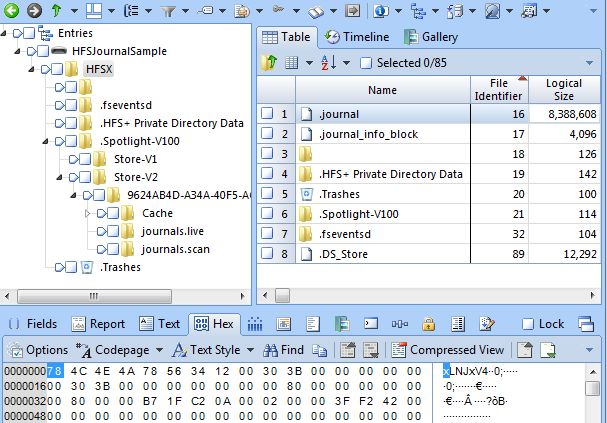Check the journals.live tree node checkbox

pos(113,231)
